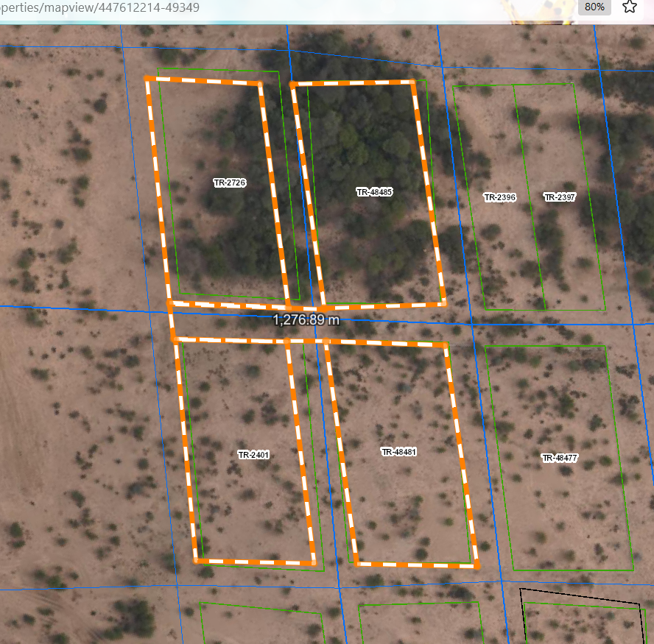Select parcel label TR-2401
The height and width of the screenshot is (644, 654).
pos(253,455)
